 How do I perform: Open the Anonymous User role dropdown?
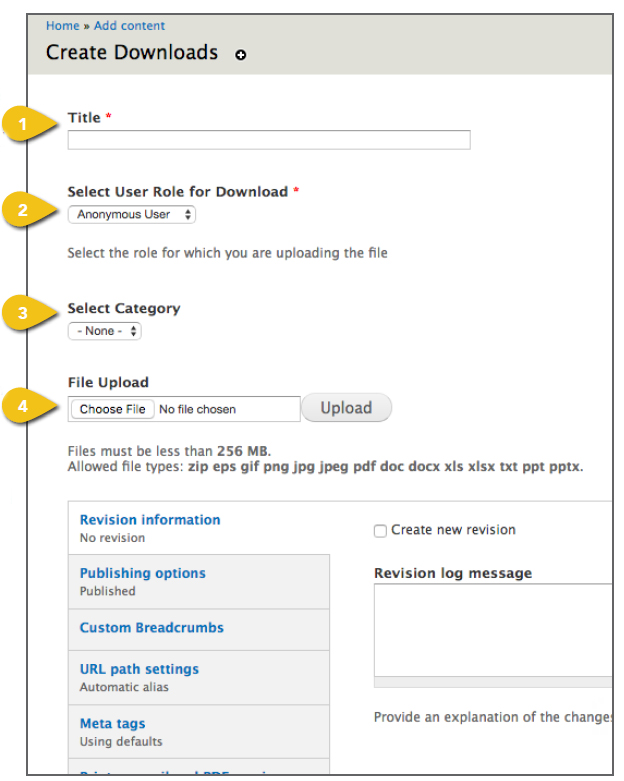coord(131,215)
